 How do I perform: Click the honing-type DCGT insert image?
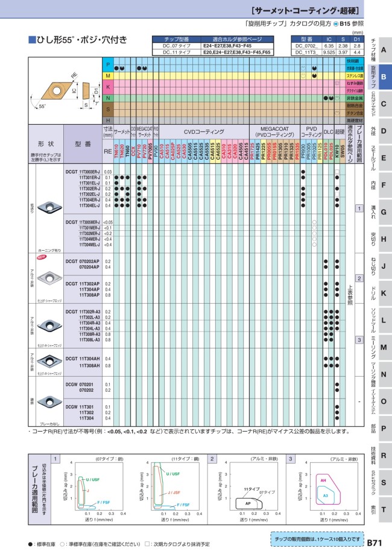coord(47,205)
